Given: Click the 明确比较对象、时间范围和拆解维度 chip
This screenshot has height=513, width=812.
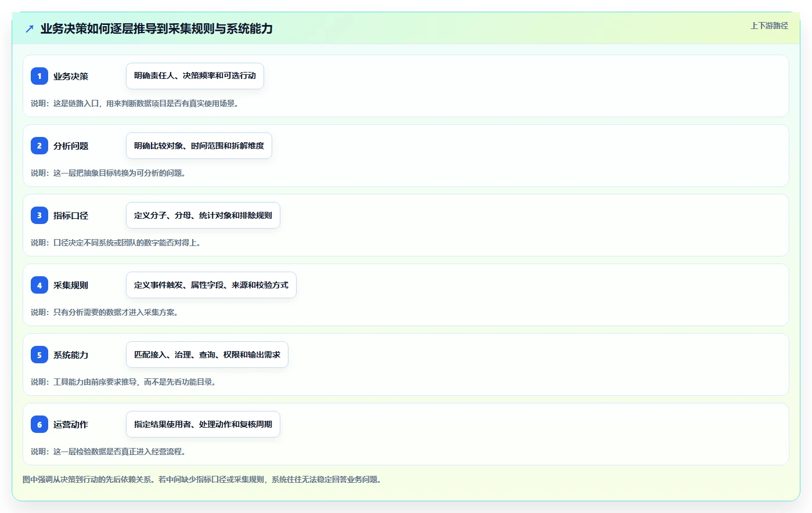Looking at the screenshot, I should [199, 146].
